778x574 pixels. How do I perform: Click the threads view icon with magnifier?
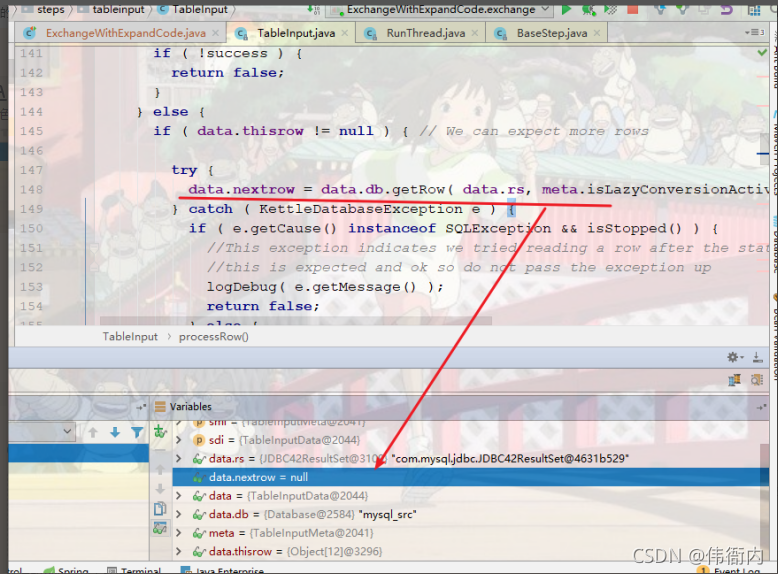pyautogui.click(x=757, y=381)
